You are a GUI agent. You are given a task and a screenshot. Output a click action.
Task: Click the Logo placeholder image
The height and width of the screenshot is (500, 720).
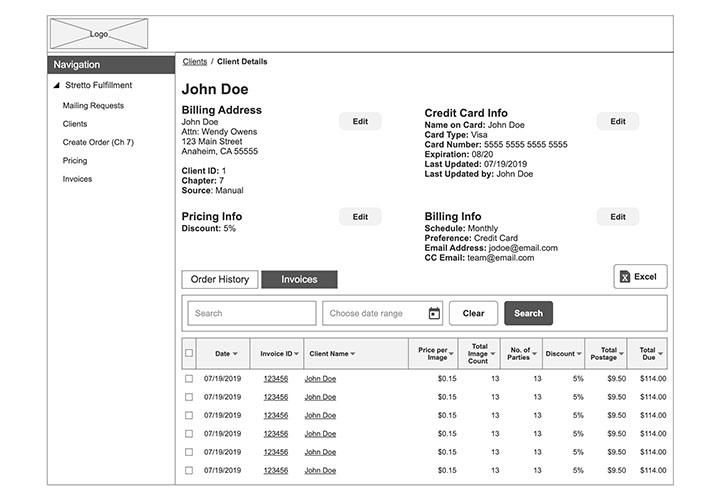99,34
